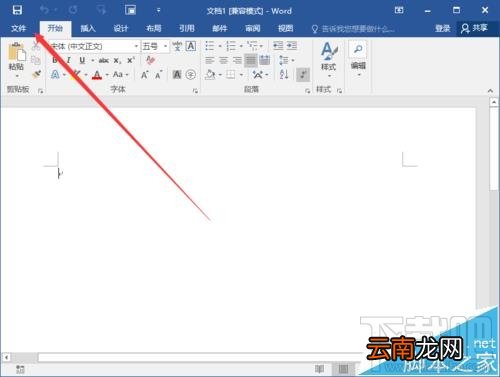Apply superscript formatting
The width and height of the screenshot is (500, 377).
pos(131,60)
